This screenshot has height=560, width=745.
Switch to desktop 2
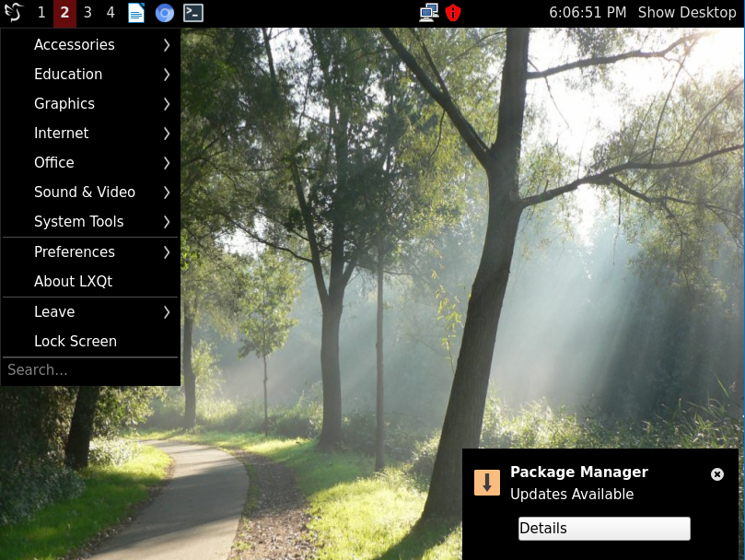tap(64, 12)
